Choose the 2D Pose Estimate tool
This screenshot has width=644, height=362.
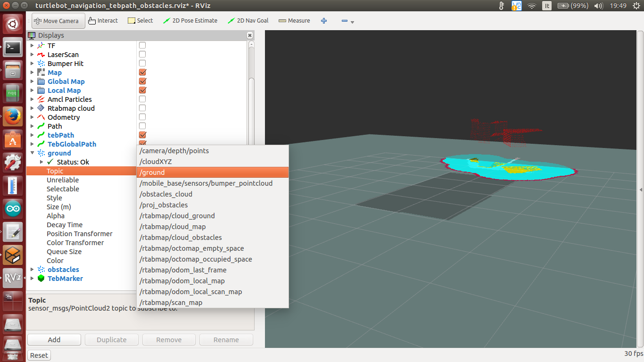click(190, 21)
